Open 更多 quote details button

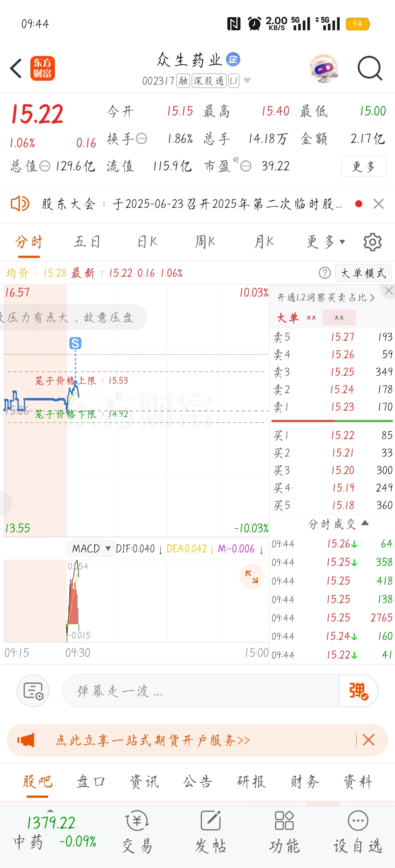pyautogui.click(x=363, y=166)
